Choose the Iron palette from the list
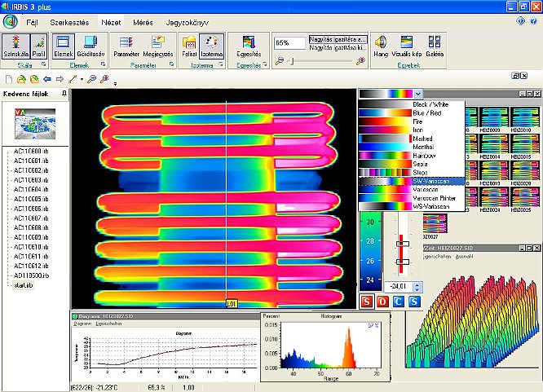This screenshot has width=543, height=392. [x=417, y=130]
